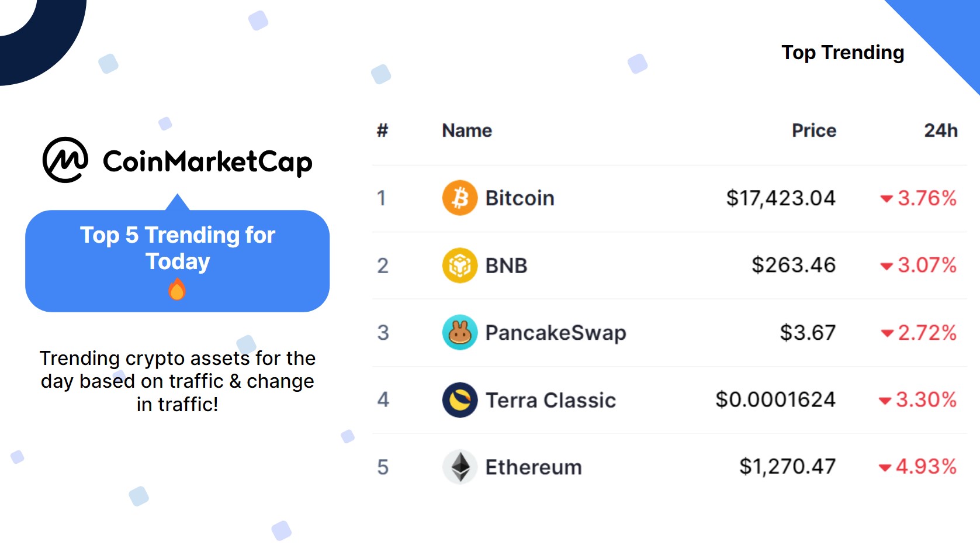The width and height of the screenshot is (980, 548).
Task: Open the Bitcoin name link
Action: [x=520, y=198]
